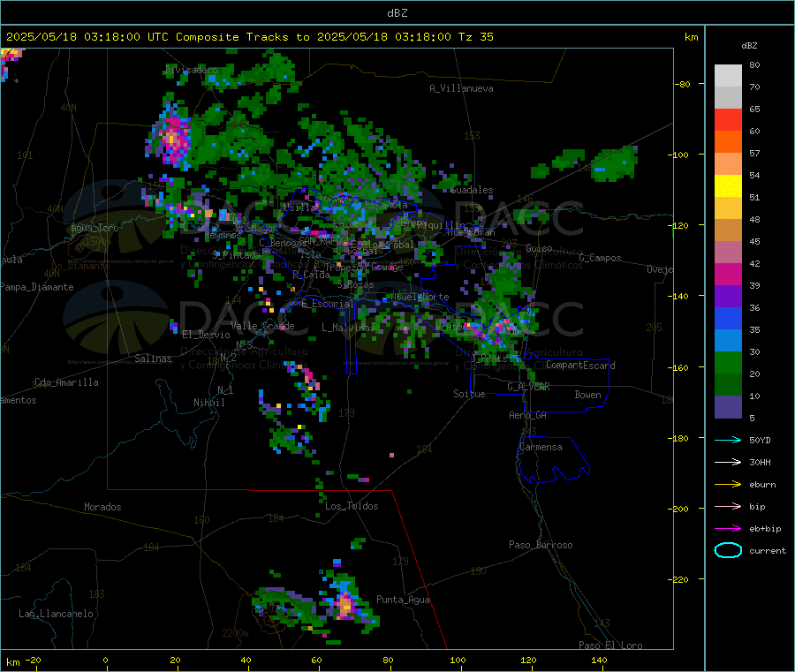Click the L_Malvinas location label
Screen dimensions: 795x672
click(x=348, y=328)
